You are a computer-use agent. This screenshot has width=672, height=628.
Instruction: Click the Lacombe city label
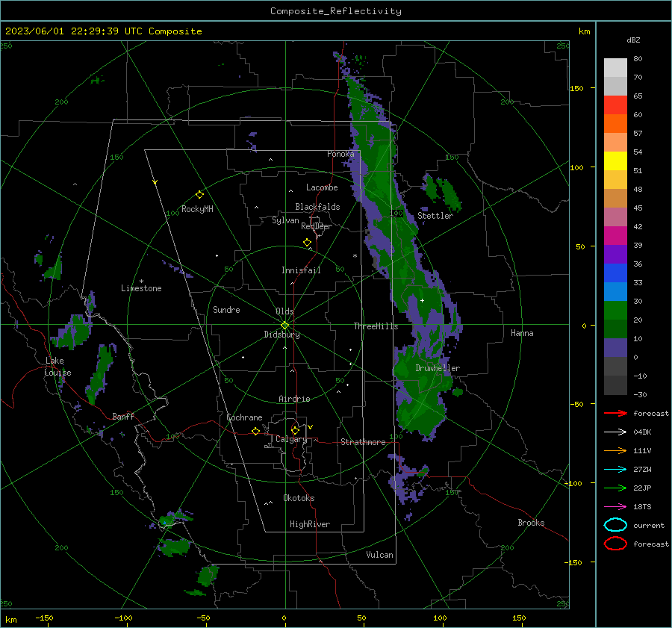(322, 187)
